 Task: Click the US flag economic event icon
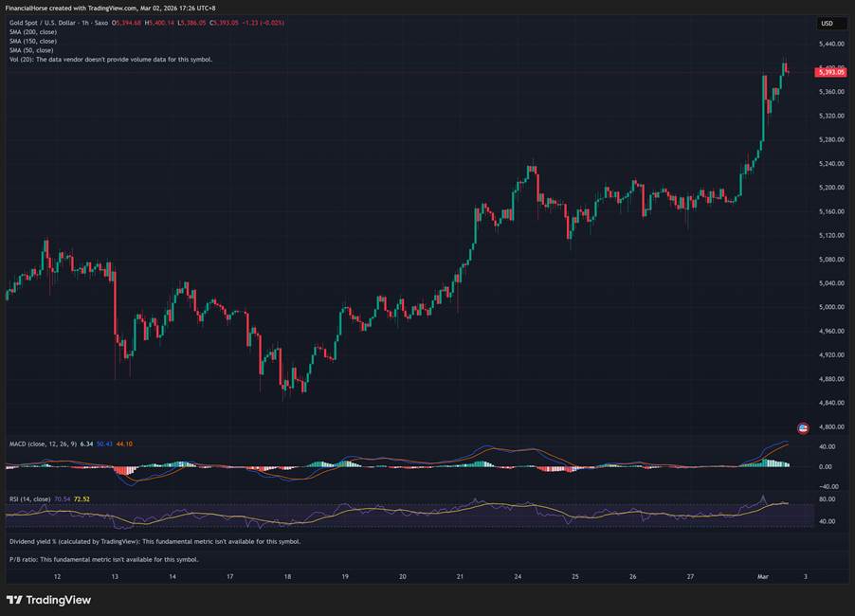803,428
